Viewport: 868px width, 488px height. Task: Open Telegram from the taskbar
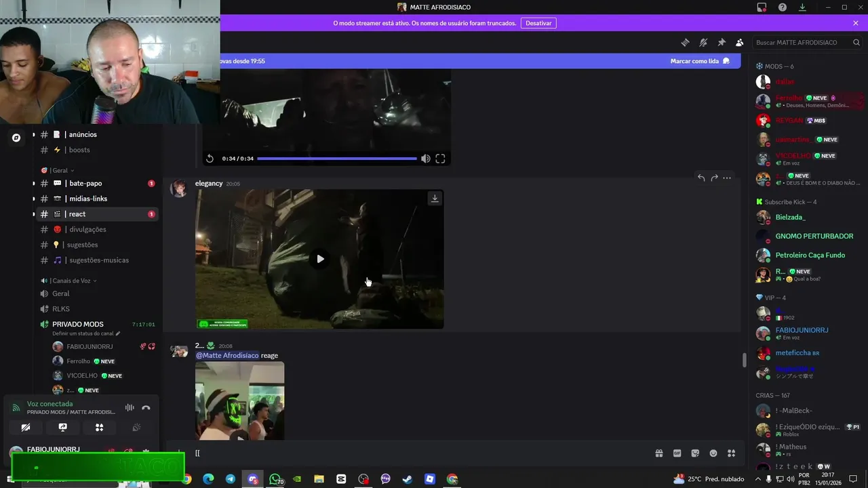[x=231, y=479]
